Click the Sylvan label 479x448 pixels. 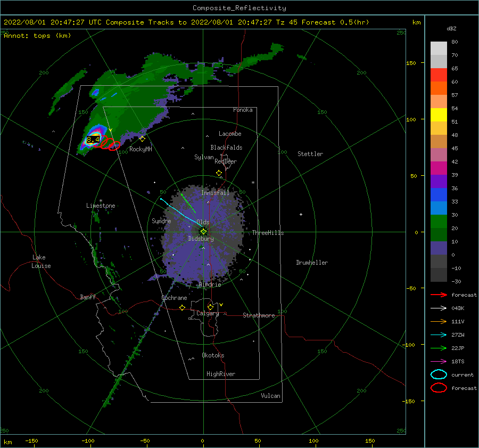pos(204,157)
